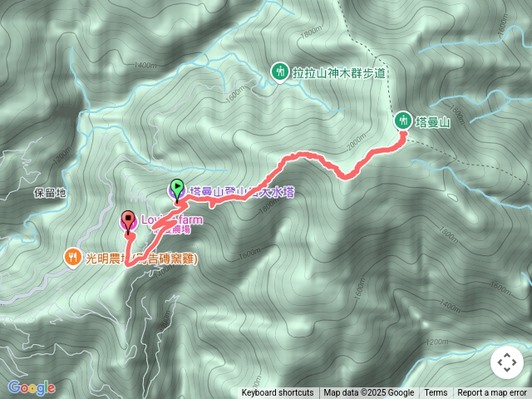This screenshot has width=532, height=399.
Task: Click the red end marker pin
Action: pyautogui.click(x=128, y=223)
